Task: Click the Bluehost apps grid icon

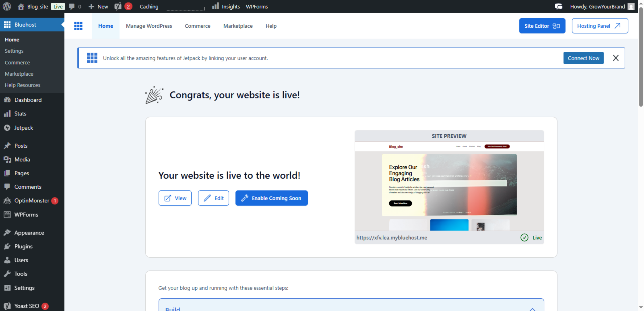Action: [78, 26]
